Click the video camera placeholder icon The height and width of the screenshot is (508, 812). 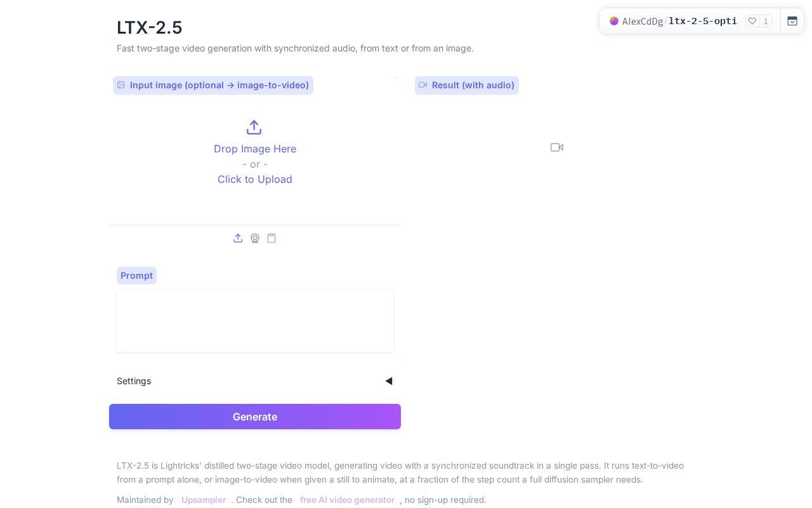[557, 147]
